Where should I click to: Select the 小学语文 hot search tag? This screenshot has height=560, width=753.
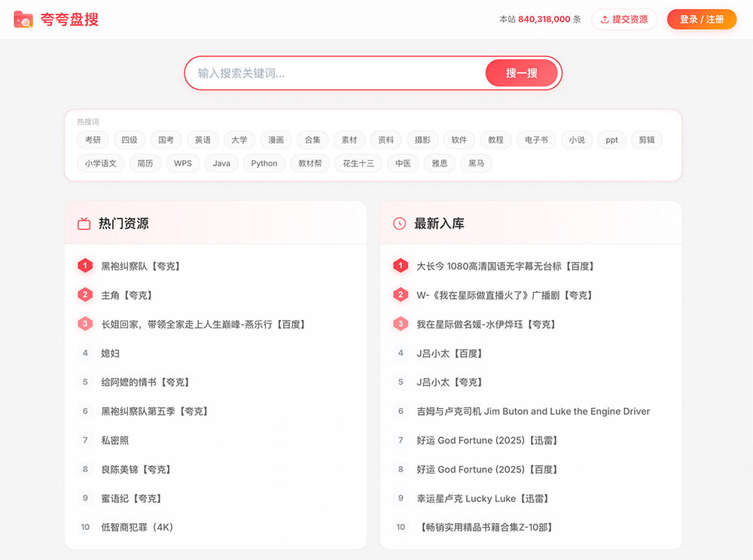(x=101, y=163)
